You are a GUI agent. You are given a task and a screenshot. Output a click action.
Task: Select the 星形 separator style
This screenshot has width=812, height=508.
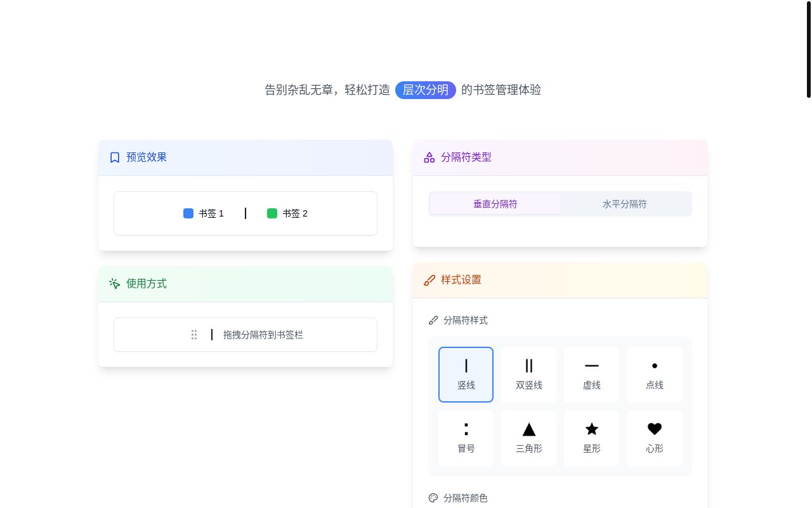tap(592, 438)
